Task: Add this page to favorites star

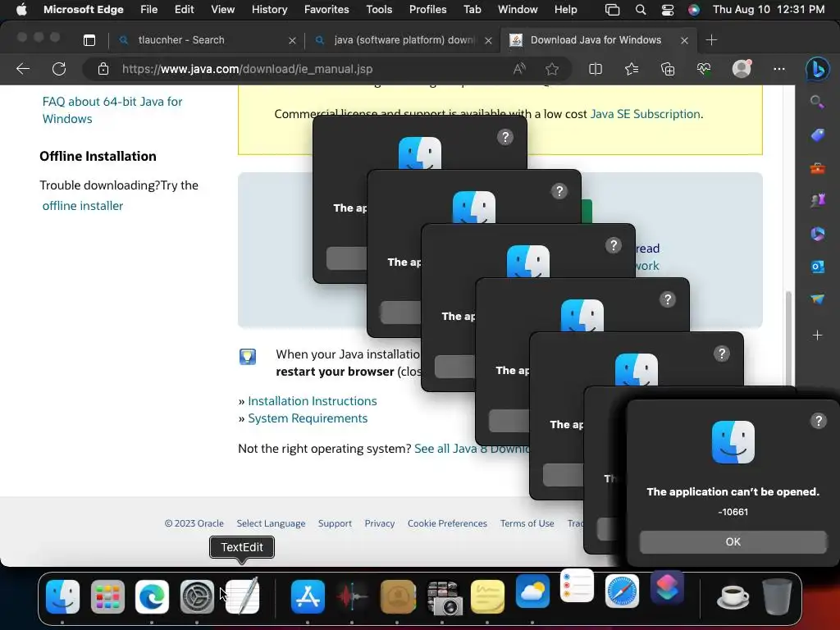Action: (x=552, y=69)
